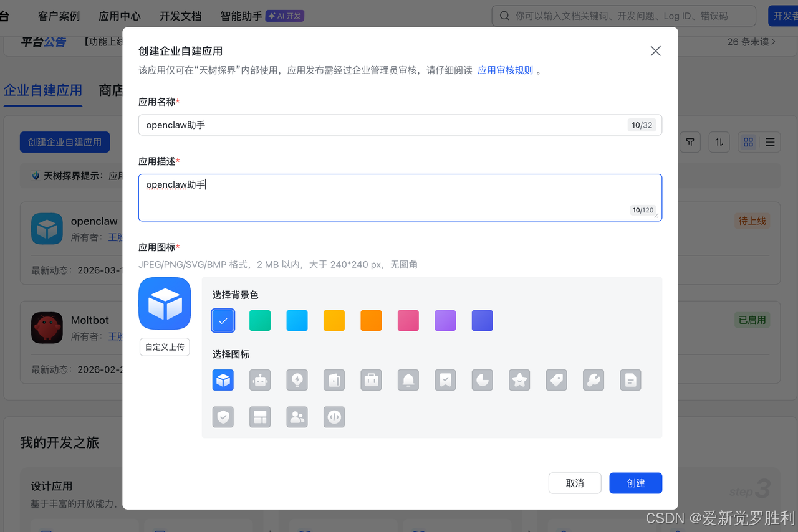The width and height of the screenshot is (798, 532).
Task: Select the star app icon
Action: 519,380
